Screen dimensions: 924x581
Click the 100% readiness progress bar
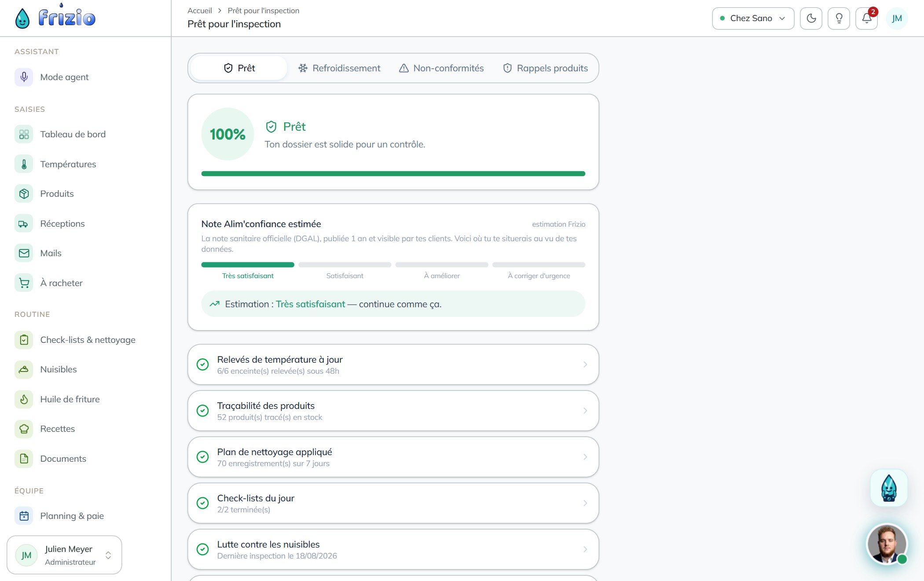click(x=393, y=174)
